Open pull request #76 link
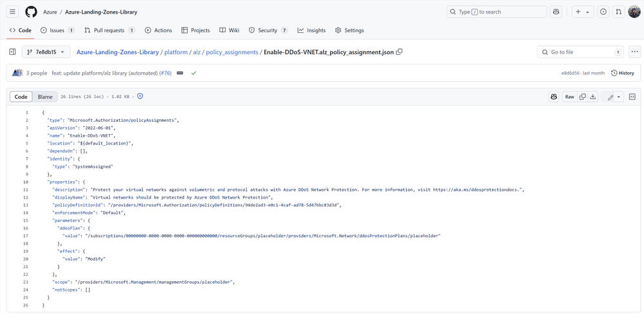 (165, 73)
